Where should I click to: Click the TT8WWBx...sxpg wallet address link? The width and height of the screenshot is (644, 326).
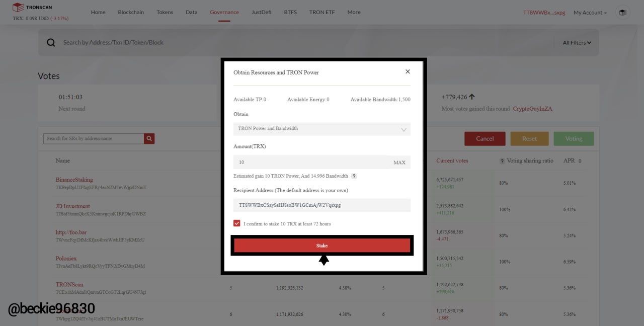click(x=544, y=13)
